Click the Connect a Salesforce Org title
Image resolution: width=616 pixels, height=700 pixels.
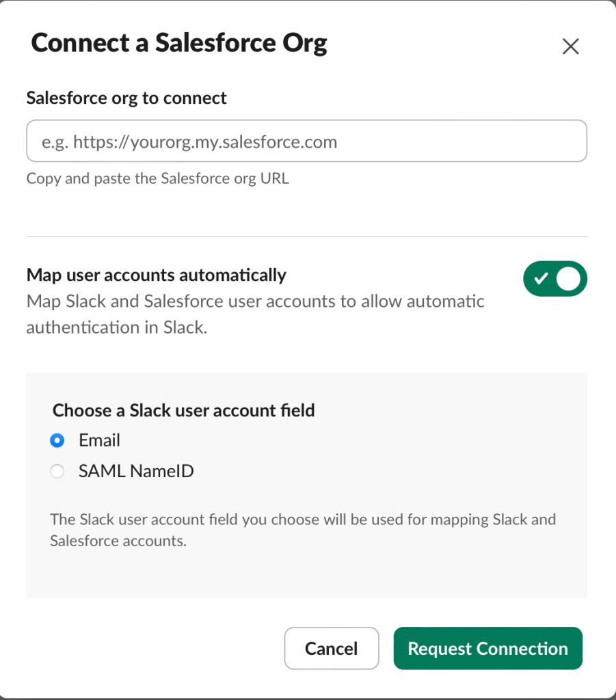click(179, 42)
